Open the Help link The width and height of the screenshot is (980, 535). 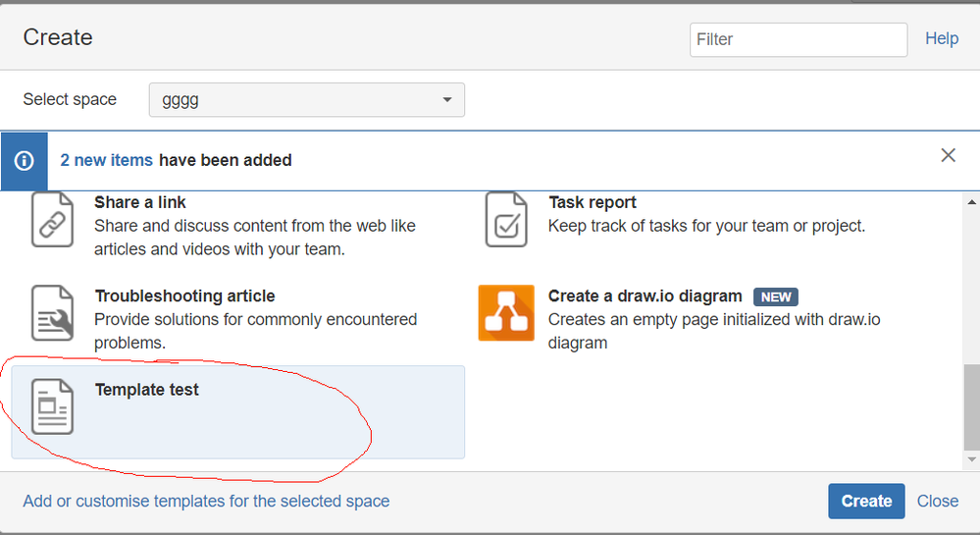click(x=942, y=39)
